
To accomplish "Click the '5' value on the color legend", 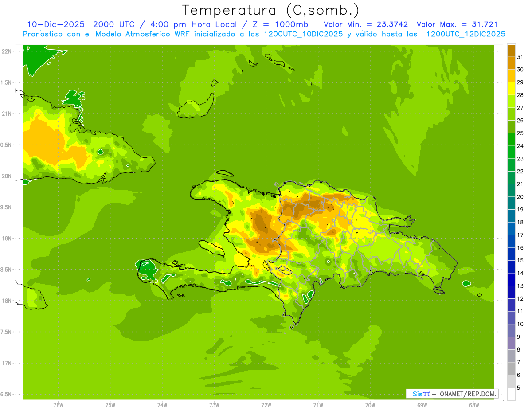I will pos(519,388).
